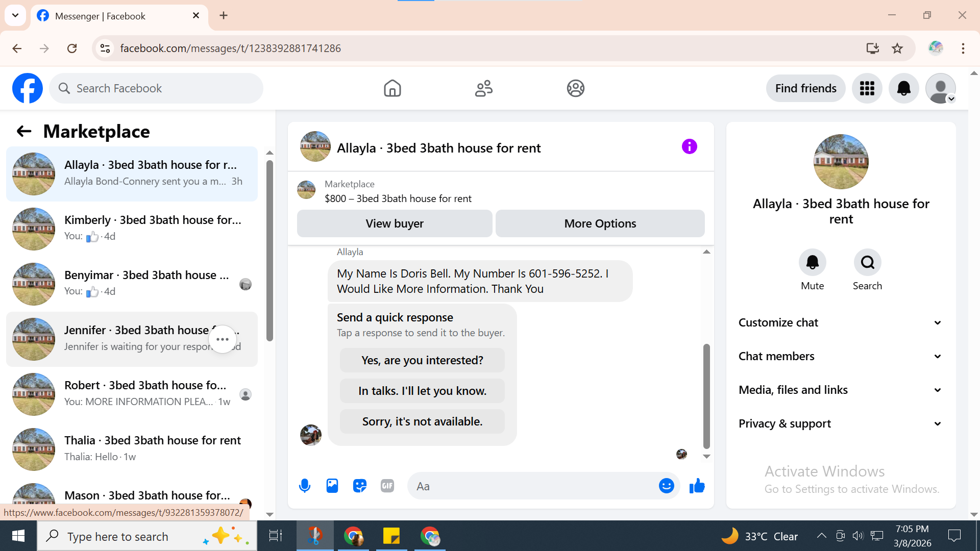
Task: Open the Facebook menu grid icon
Action: (867, 88)
